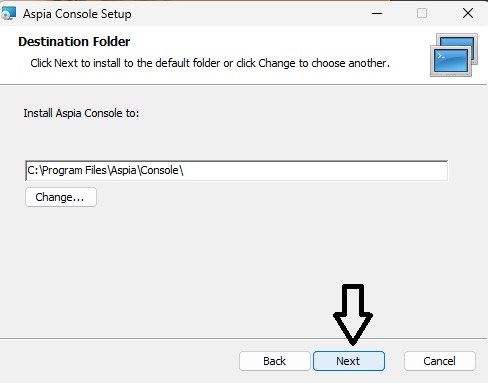Go to the next installation step

pos(349,361)
